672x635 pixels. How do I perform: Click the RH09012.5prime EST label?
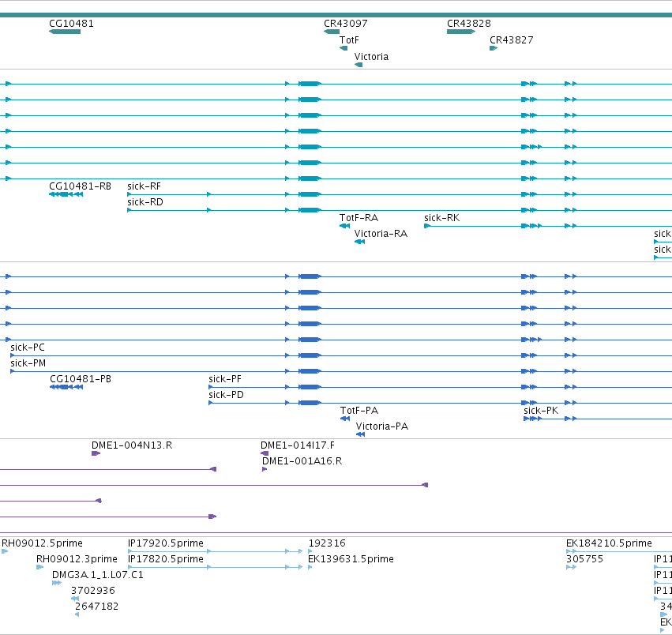[x=42, y=543]
